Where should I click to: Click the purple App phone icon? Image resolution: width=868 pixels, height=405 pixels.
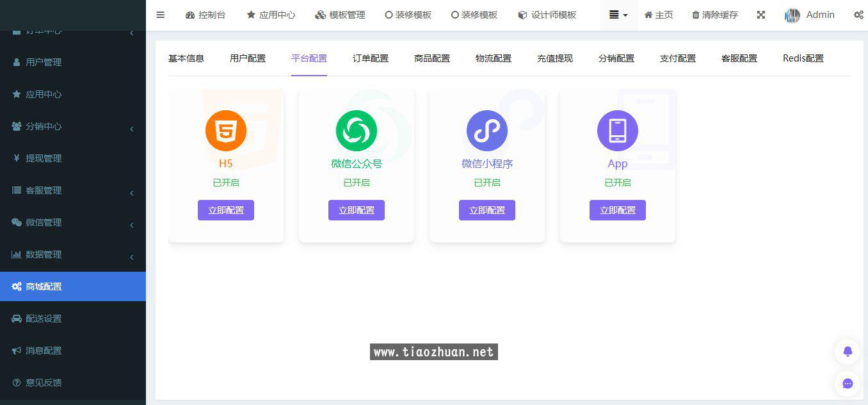click(617, 131)
